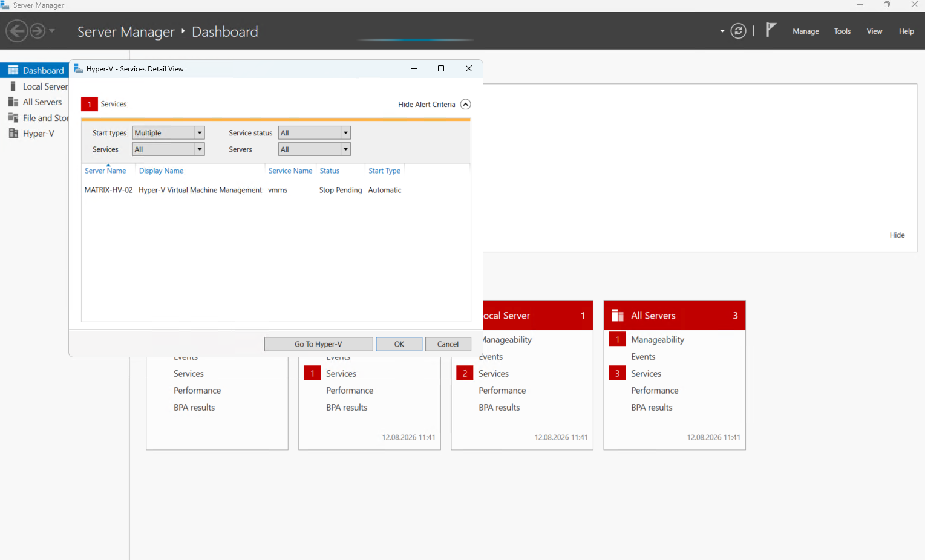The width and height of the screenshot is (925, 560).
Task: Click the red badge 2 in the Local Server tile
Action: coord(465,373)
